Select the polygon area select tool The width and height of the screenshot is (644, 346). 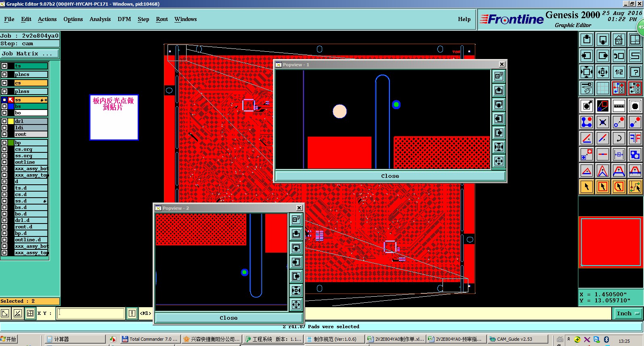coord(619,187)
